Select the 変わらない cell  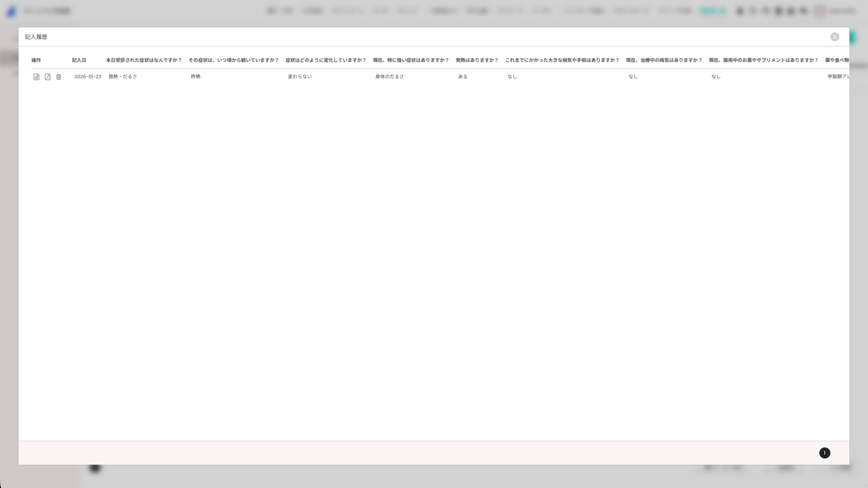pos(299,77)
